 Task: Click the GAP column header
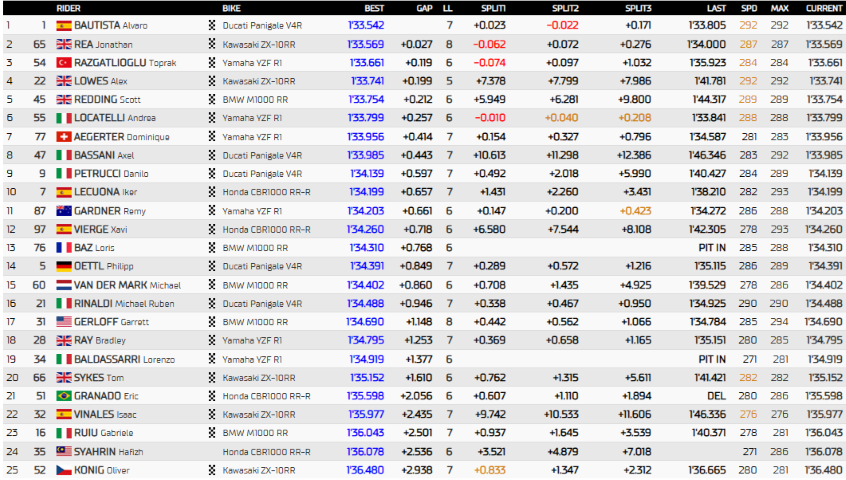click(425, 8)
